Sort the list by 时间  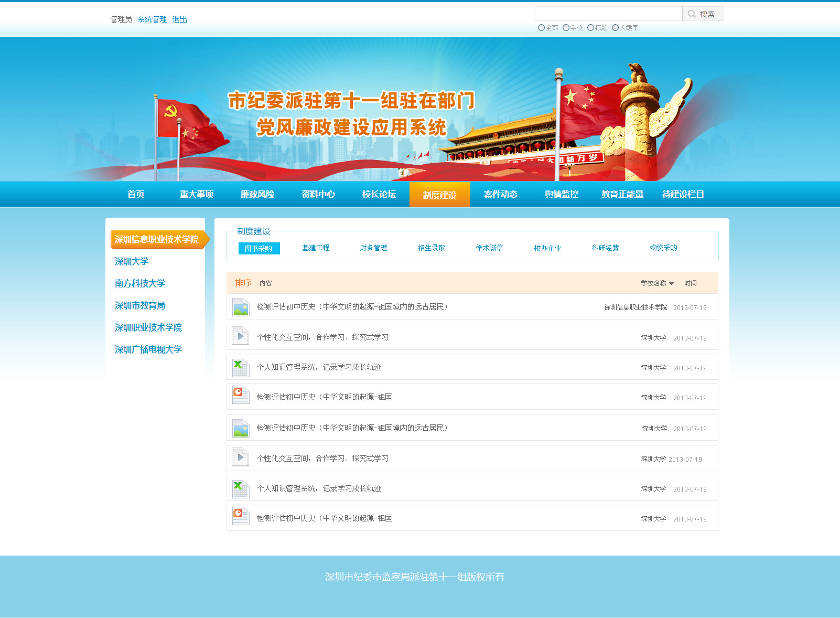690,283
